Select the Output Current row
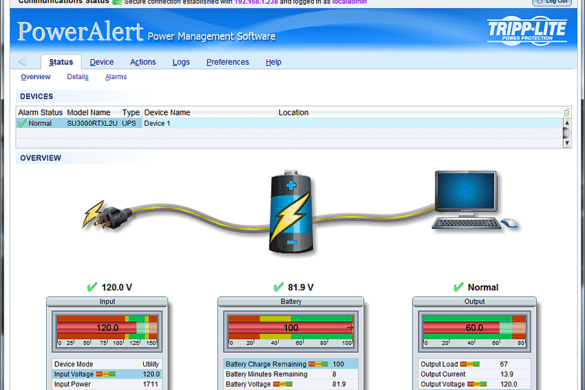This screenshot has height=390, width=585. pos(474,374)
